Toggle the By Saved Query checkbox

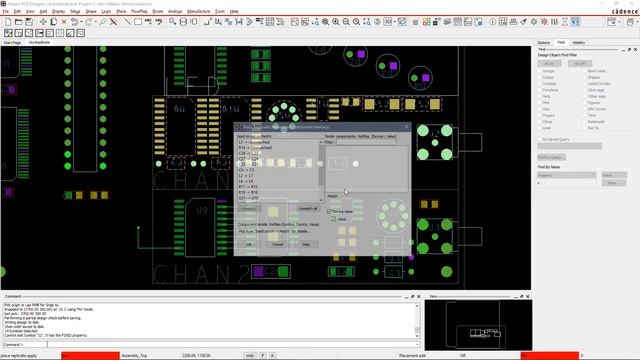click(x=540, y=140)
